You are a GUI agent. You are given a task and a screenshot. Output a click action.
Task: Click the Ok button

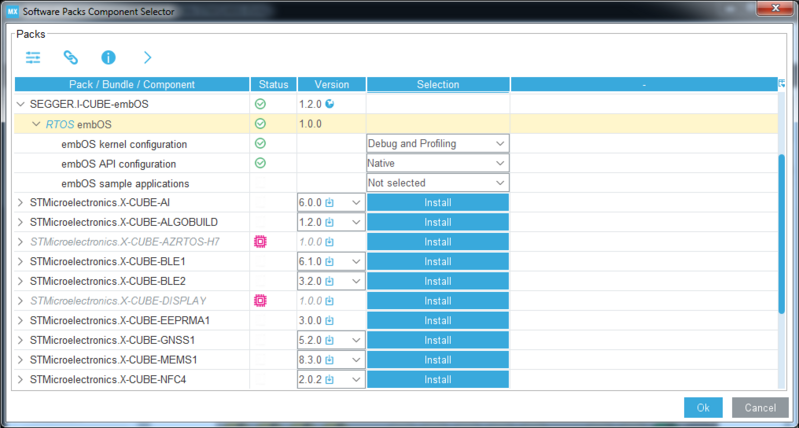pos(703,408)
